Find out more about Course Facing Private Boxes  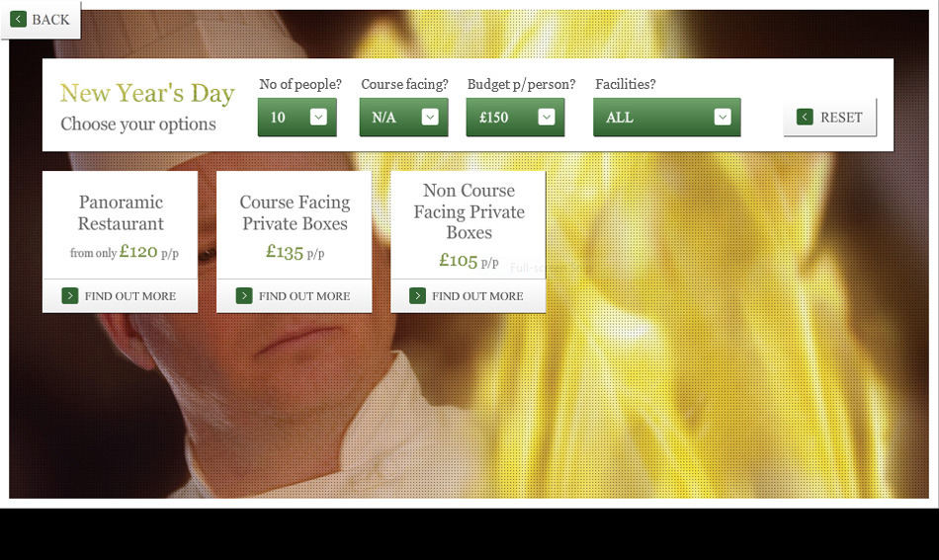tap(294, 295)
